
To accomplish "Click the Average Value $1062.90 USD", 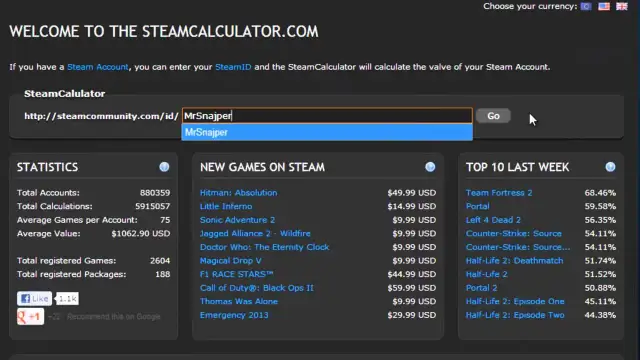I will 141,233.
